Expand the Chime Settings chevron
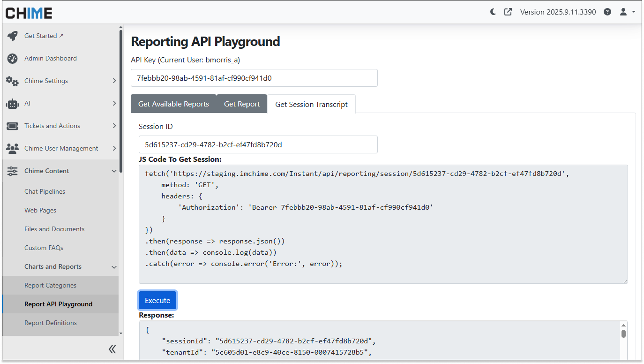 (114, 81)
